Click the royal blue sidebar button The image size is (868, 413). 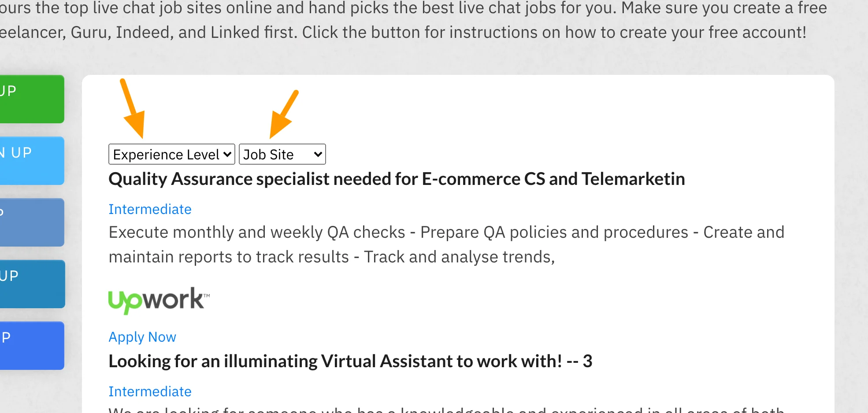click(32, 346)
